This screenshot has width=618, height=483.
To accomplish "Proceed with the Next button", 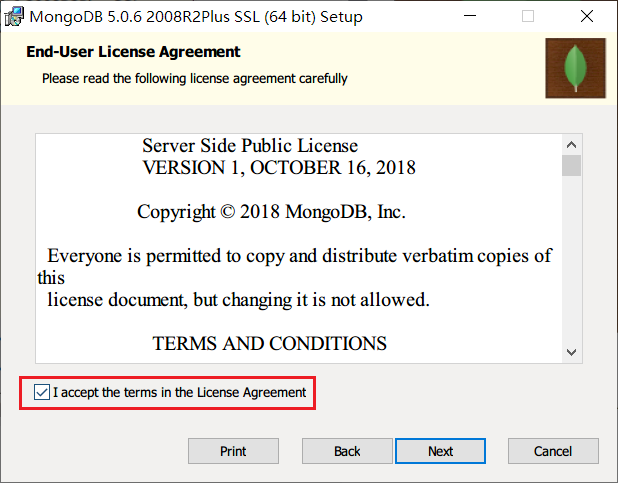I will (x=441, y=451).
